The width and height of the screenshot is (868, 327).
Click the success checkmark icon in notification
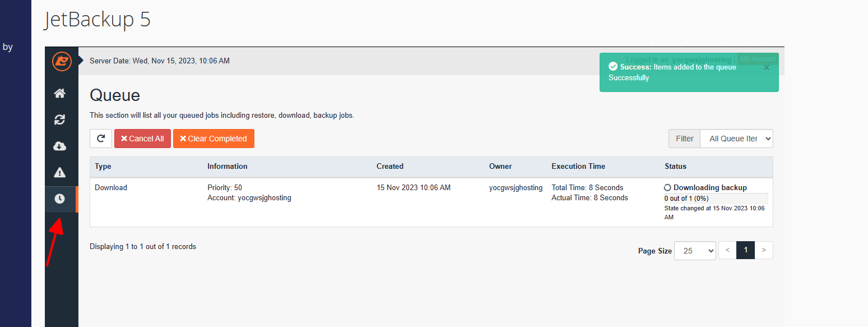click(x=613, y=67)
